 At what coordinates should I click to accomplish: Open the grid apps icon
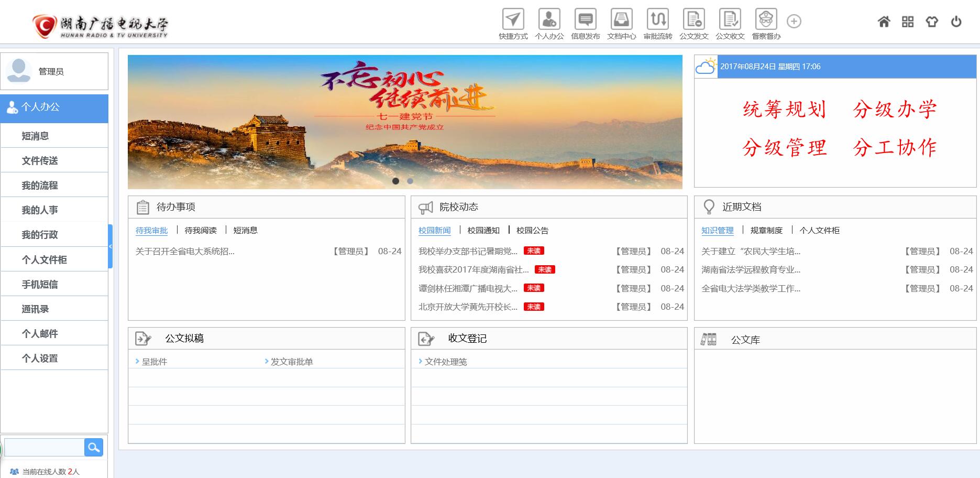point(908,21)
